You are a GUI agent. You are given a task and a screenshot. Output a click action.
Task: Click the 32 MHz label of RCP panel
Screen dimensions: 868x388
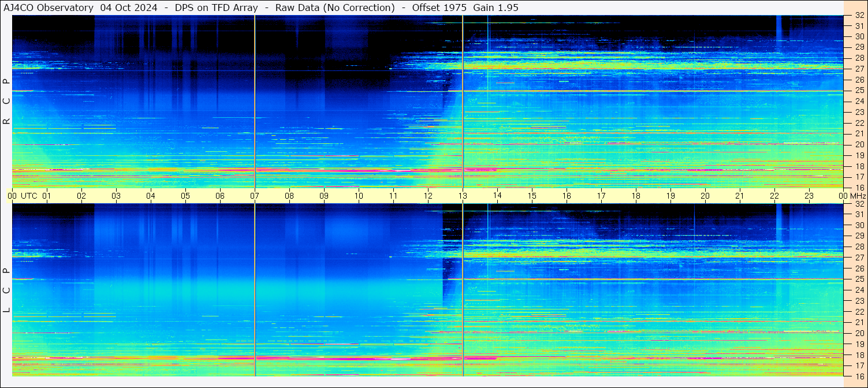click(859, 16)
